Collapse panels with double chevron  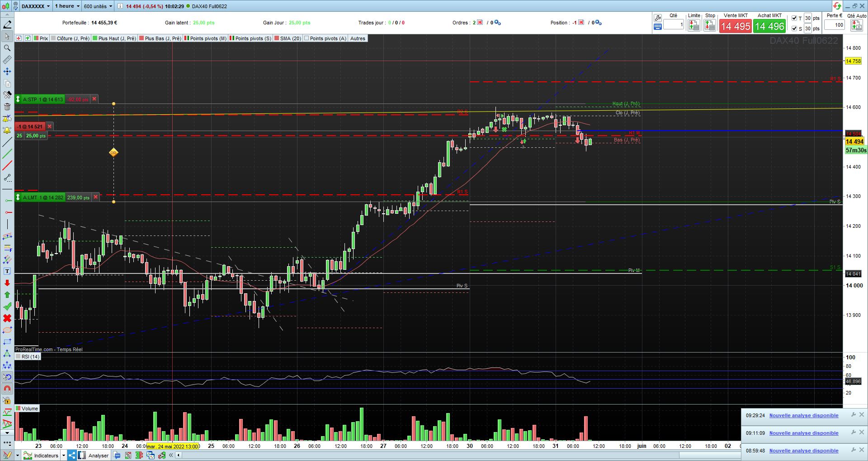coord(171,455)
